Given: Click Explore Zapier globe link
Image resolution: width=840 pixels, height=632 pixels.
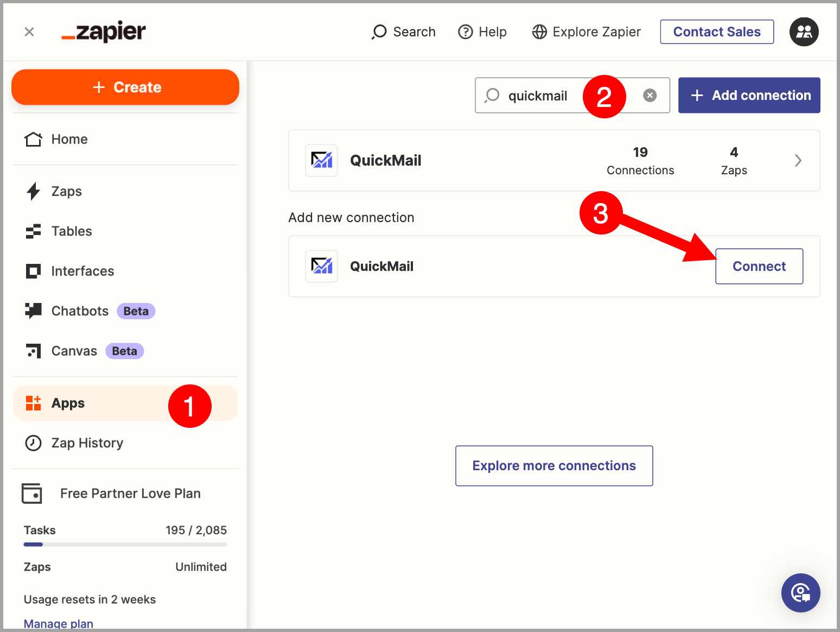Looking at the screenshot, I should (x=586, y=32).
